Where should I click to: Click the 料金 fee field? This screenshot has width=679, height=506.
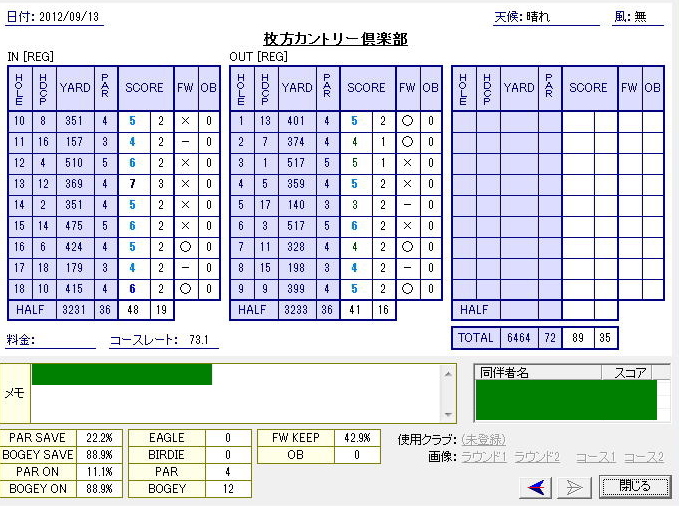50,340
